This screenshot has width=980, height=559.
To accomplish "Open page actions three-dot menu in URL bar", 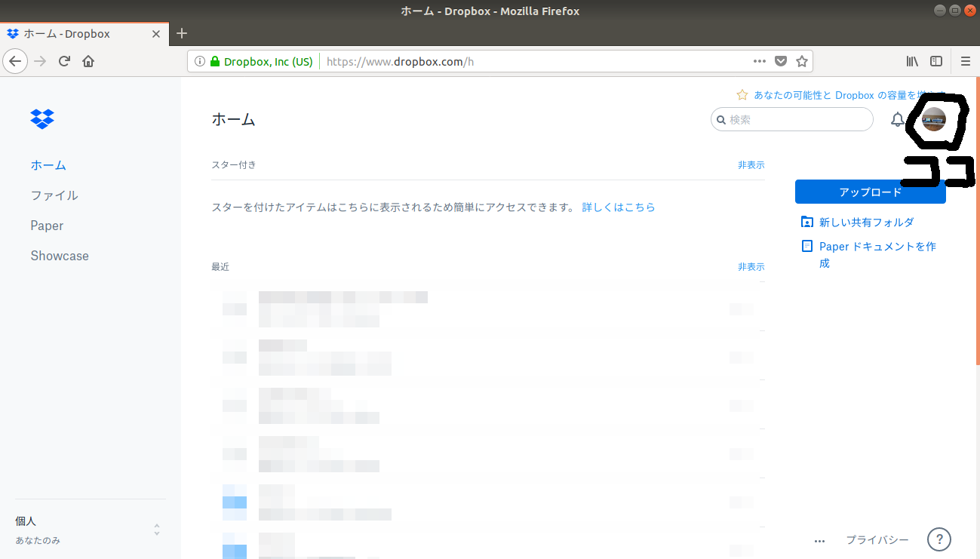I will click(x=760, y=61).
